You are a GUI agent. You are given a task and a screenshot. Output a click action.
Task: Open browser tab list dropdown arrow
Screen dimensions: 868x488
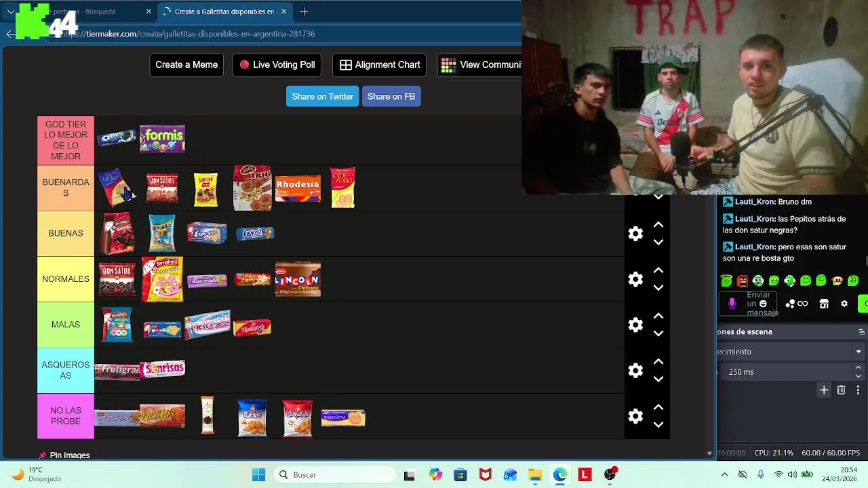tap(11, 12)
